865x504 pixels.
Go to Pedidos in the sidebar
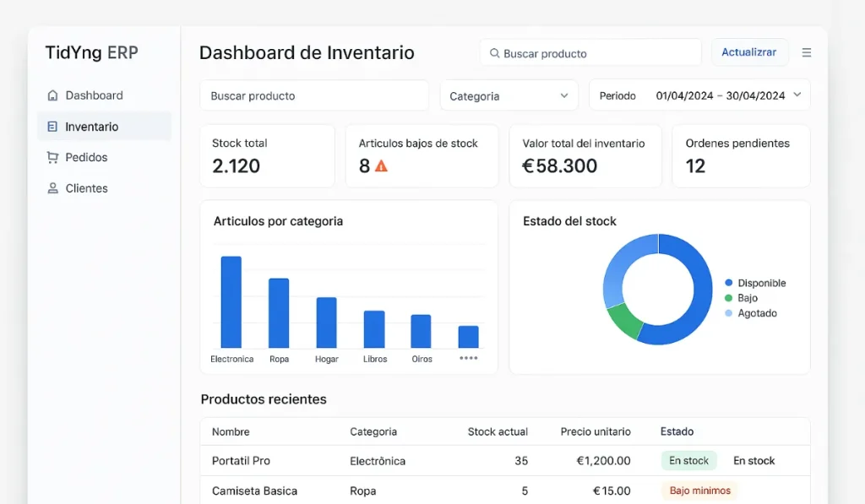click(86, 157)
